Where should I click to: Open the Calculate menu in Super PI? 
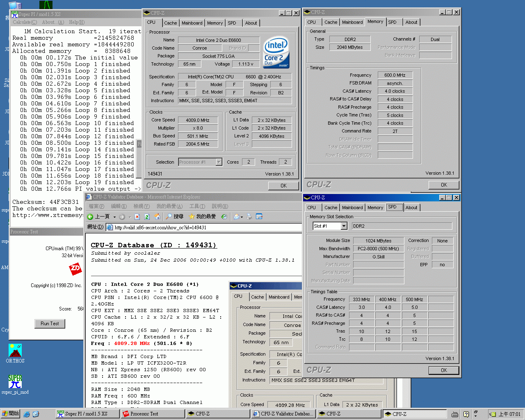point(25,22)
